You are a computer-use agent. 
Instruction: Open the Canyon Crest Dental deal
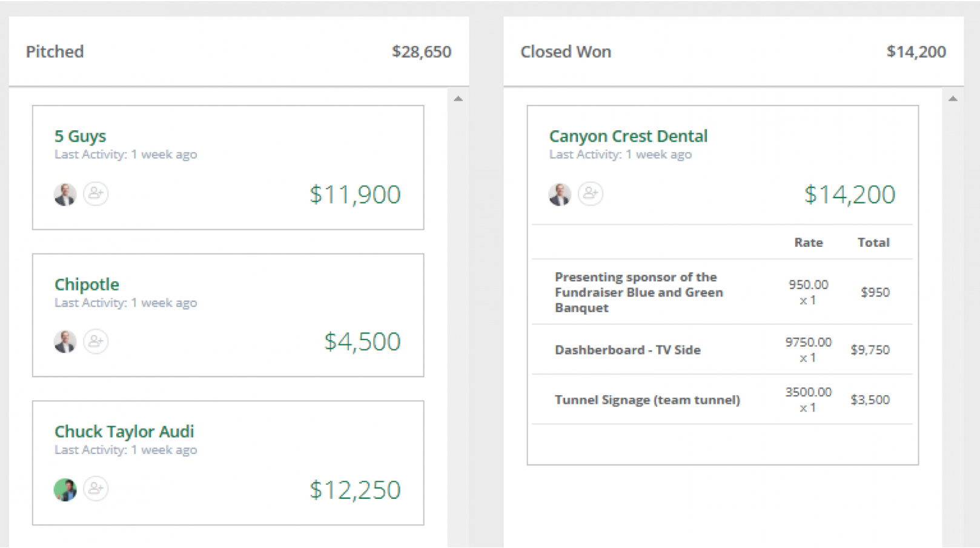(628, 136)
